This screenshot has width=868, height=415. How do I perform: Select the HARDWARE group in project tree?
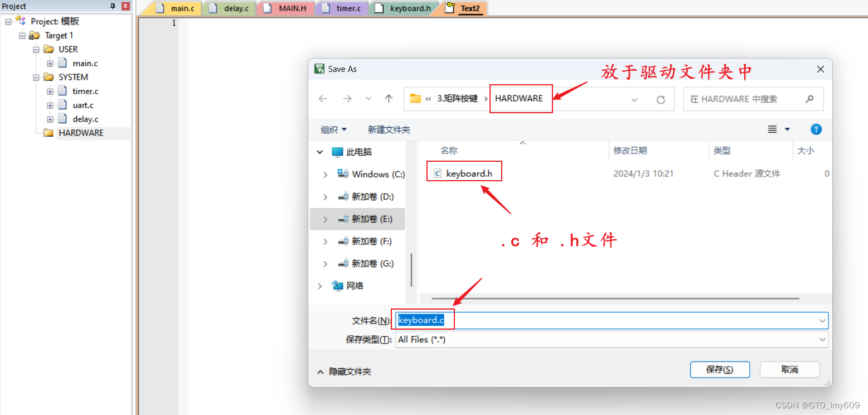point(81,133)
